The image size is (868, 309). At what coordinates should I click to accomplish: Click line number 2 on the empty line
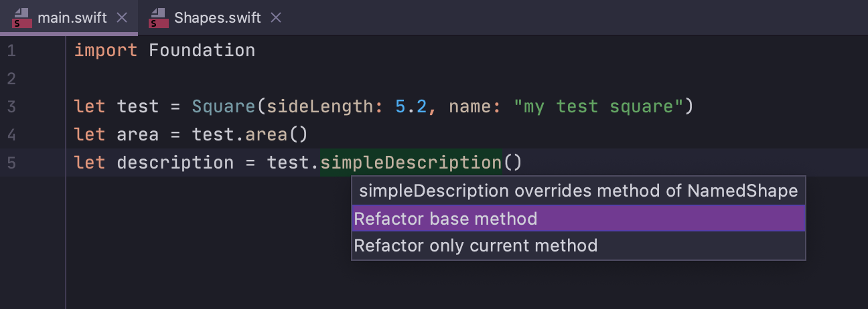tap(11, 79)
